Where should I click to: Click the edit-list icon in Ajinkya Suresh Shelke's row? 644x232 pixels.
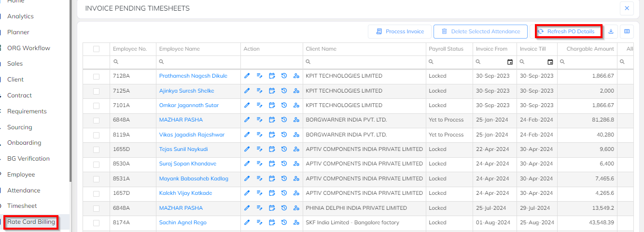pyautogui.click(x=259, y=91)
